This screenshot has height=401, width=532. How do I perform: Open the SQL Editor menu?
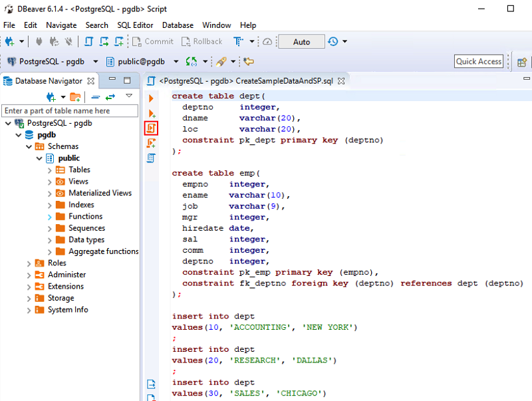tap(135, 25)
